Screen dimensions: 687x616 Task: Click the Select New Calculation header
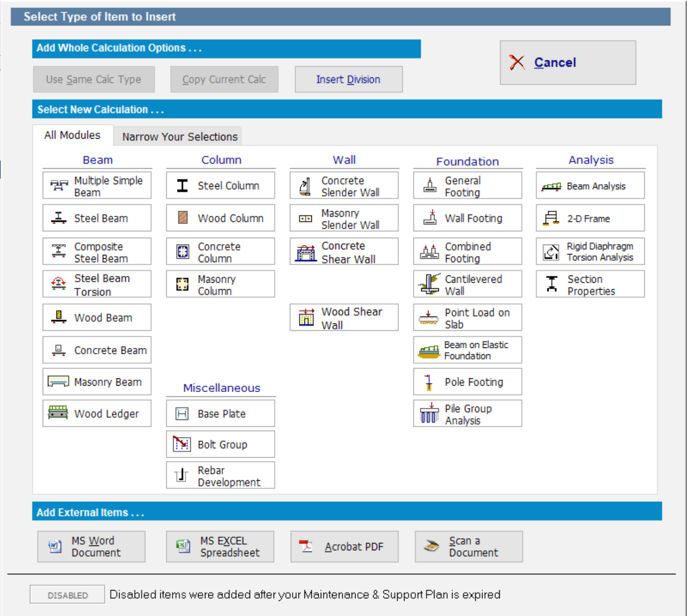point(347,109)
